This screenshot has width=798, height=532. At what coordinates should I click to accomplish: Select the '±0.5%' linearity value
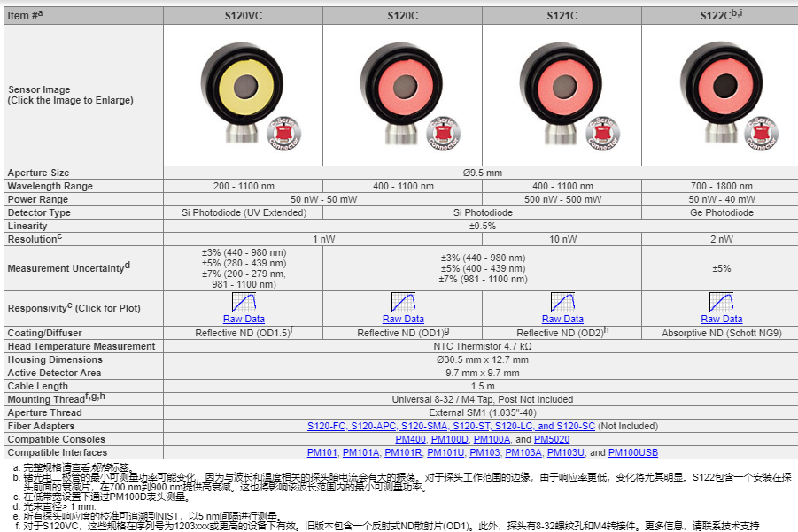point(483,226)
